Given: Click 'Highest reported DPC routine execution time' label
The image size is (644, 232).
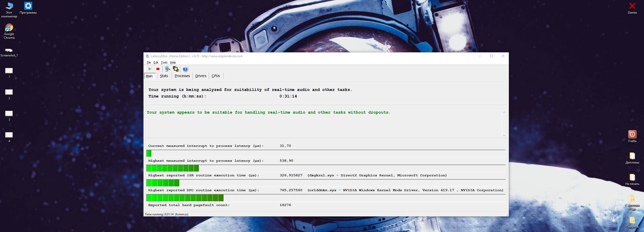Looking at the screenshot, I should tap(203, 190).
